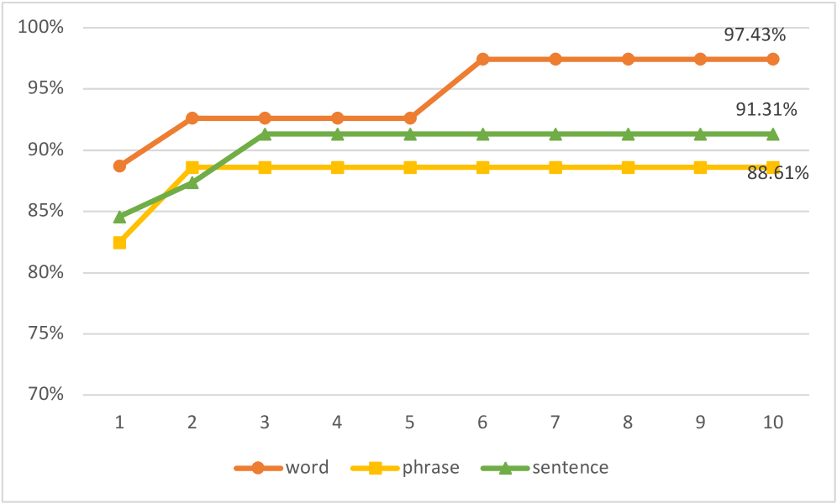
Task: Click the word series circle at x=2
Action: point(192,118)
